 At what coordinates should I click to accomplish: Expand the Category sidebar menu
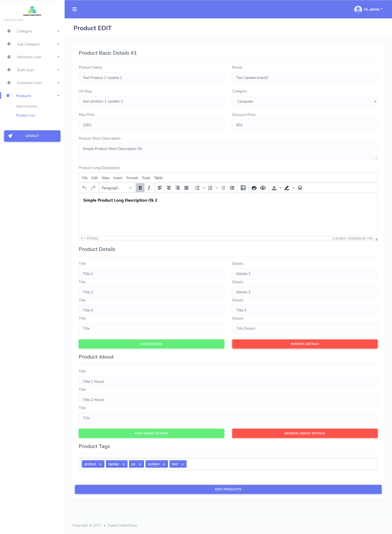(x=32, y=31)
